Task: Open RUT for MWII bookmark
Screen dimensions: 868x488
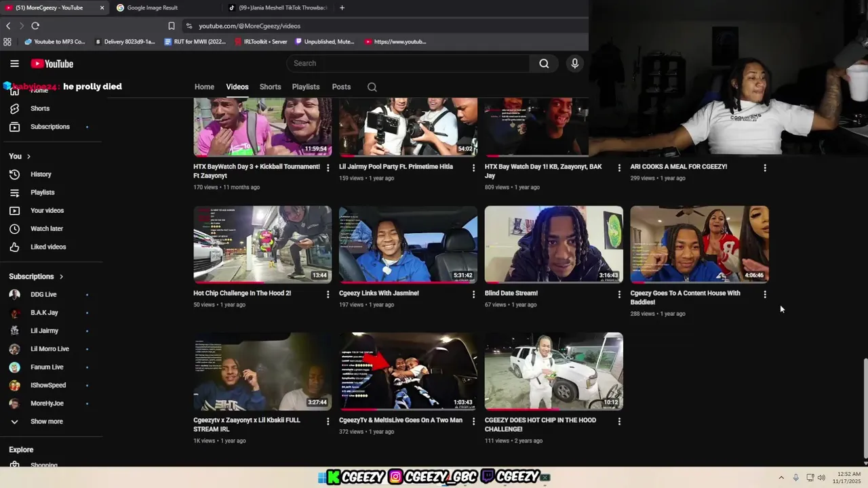Action: pos(195,41)
